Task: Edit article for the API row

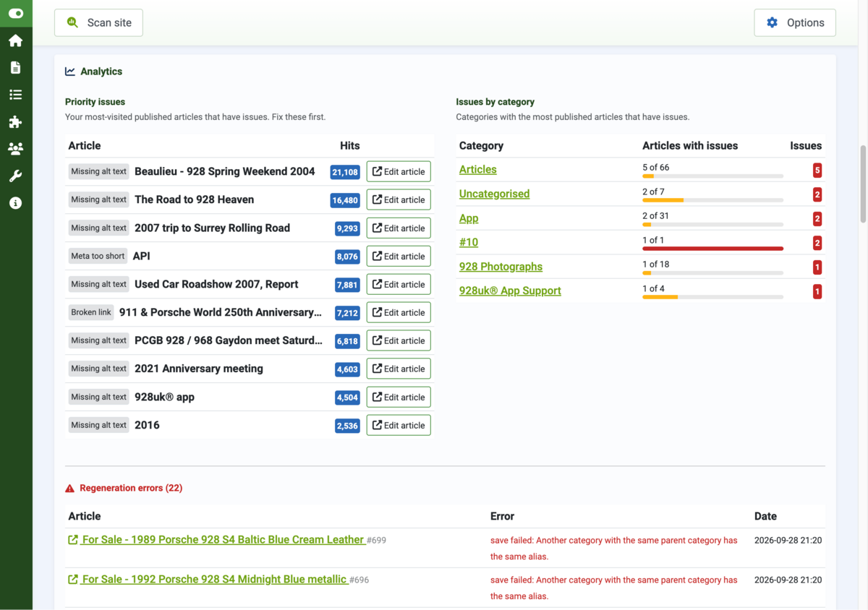Action: pyautogui.click(x=399, y=256)
